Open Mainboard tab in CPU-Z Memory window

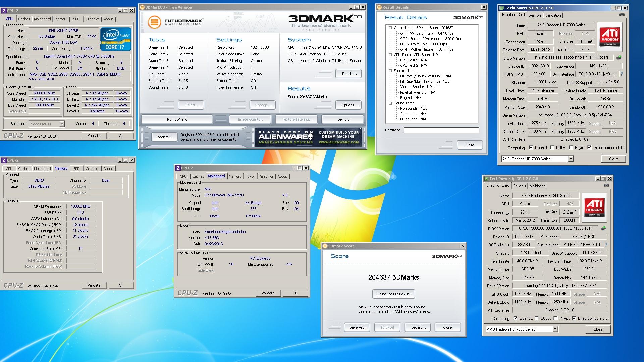point(42,169)
